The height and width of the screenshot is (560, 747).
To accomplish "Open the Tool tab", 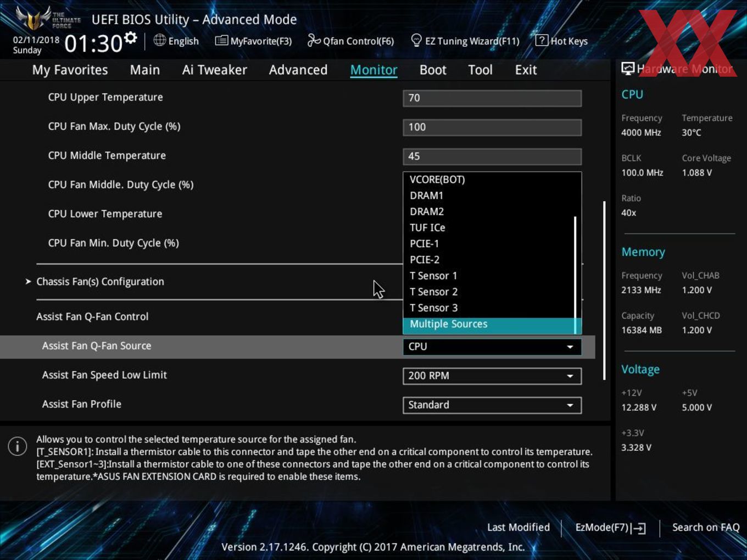I will pyautogui.click(x=480, y=70).
